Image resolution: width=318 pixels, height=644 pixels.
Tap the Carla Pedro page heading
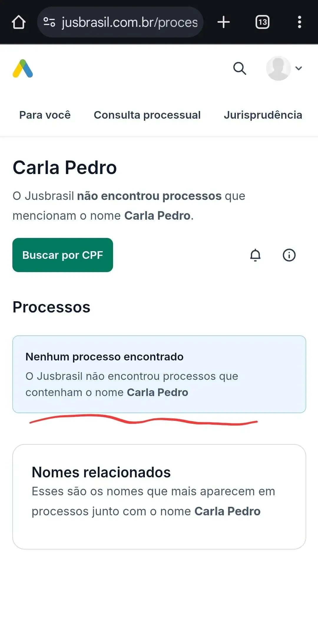(65, 168)
